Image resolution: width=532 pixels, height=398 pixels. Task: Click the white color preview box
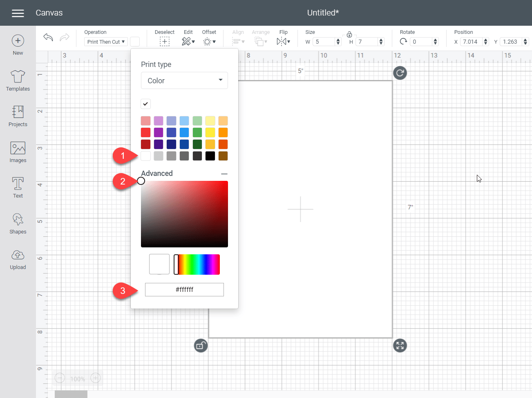tap(159, 264)
